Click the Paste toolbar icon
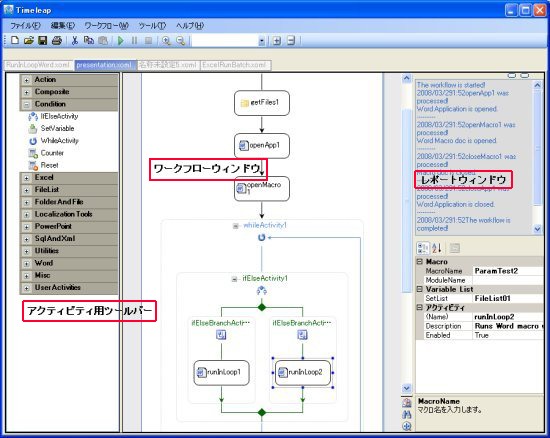Viewport: 550px width, 438px height. pyautogui.click(x=103, y=40)
